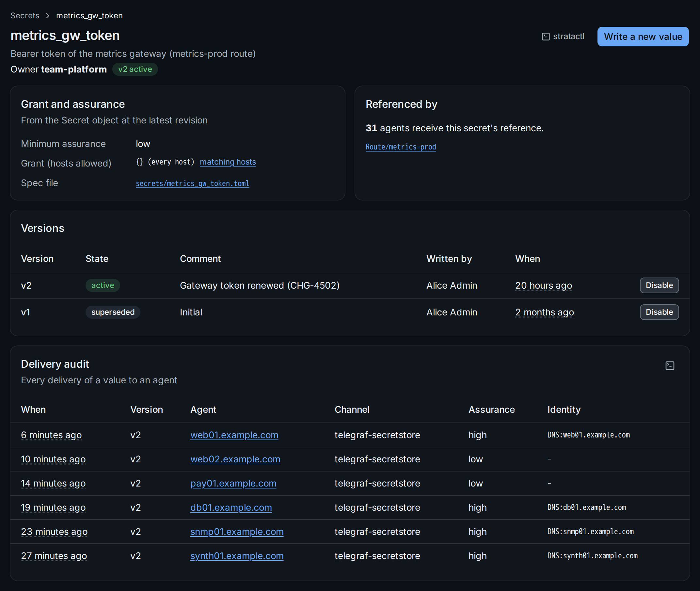The width and height of the screenshot is (700, 591).
Task: Click Gateway token renewed (CHG-4502) comment
Action: pos(260,285)
